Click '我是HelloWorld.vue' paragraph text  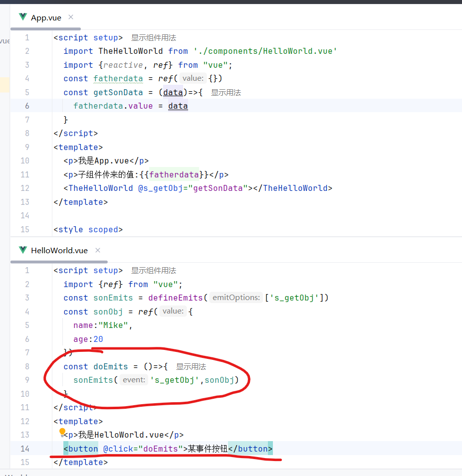[x=121, y=435]
